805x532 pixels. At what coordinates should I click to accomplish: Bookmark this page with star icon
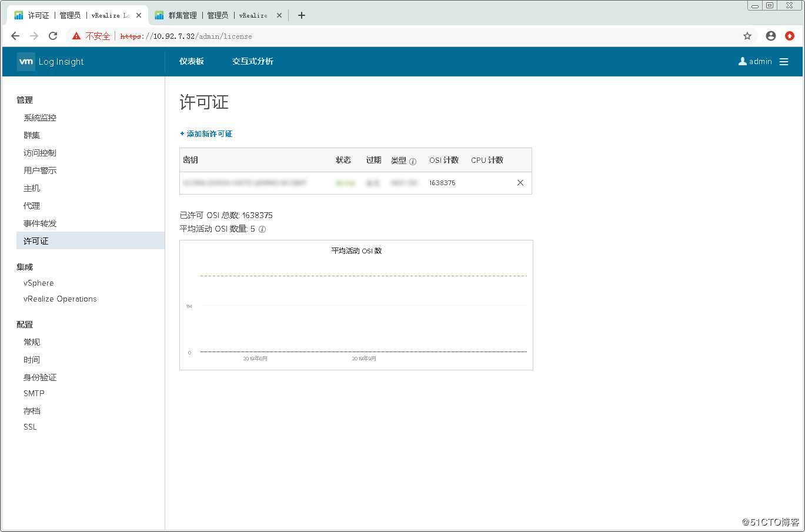[747, 36]
